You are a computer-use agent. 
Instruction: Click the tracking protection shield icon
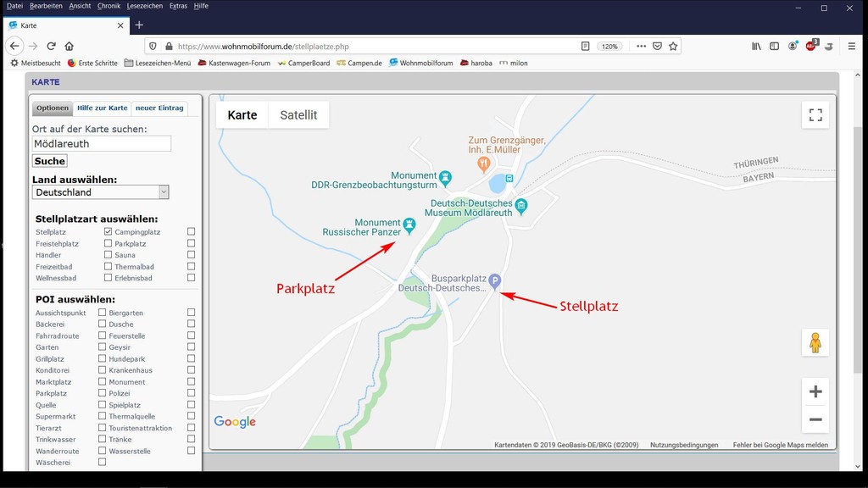[x=153, y=47]
